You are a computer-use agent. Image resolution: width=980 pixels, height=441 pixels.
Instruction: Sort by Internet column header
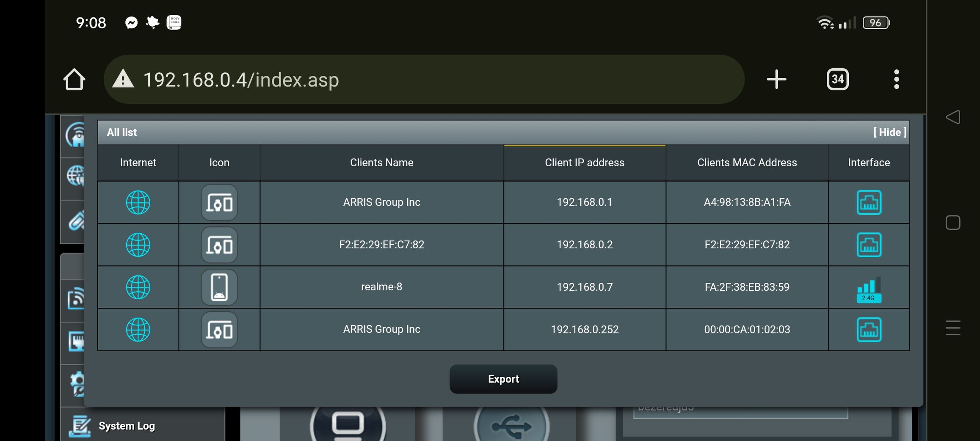[138, 163]
